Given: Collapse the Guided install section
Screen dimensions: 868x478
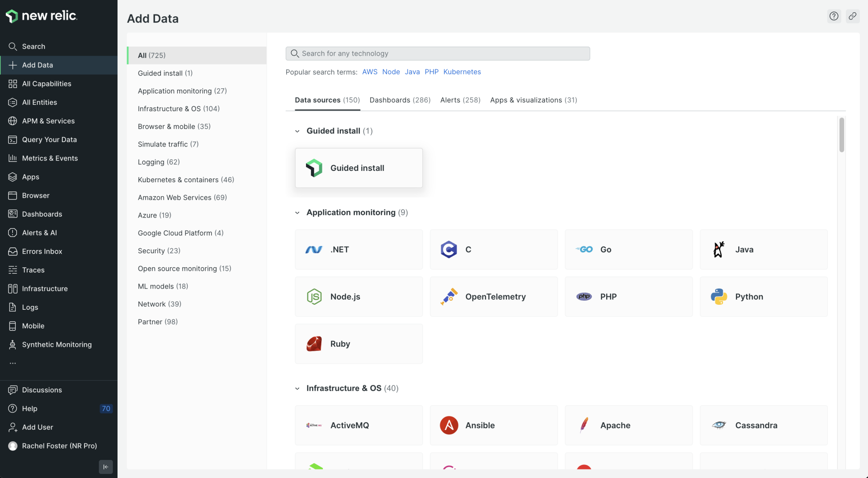Looking at the screenshot, I should pos(297,131).
